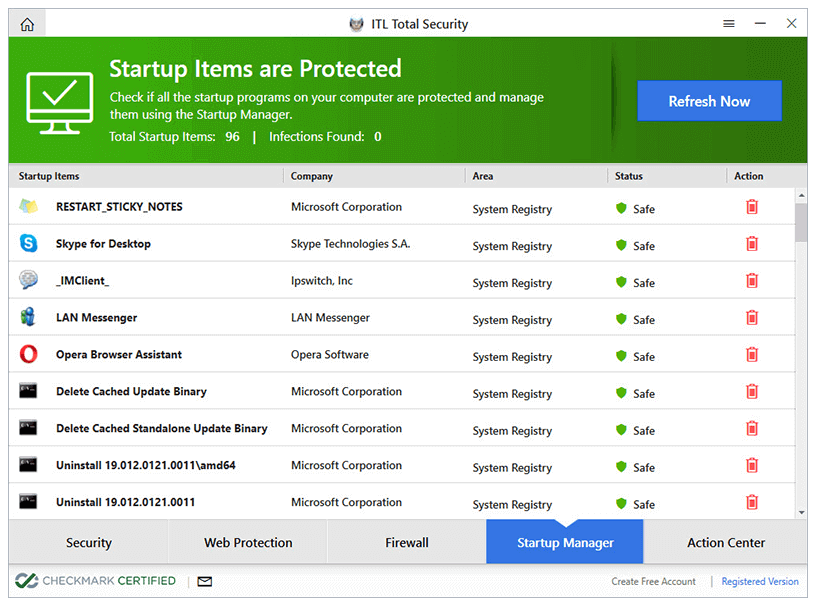Click the scrollbar up arrow
The height and width of the screenshot is (606, 816).
point(801,195)
